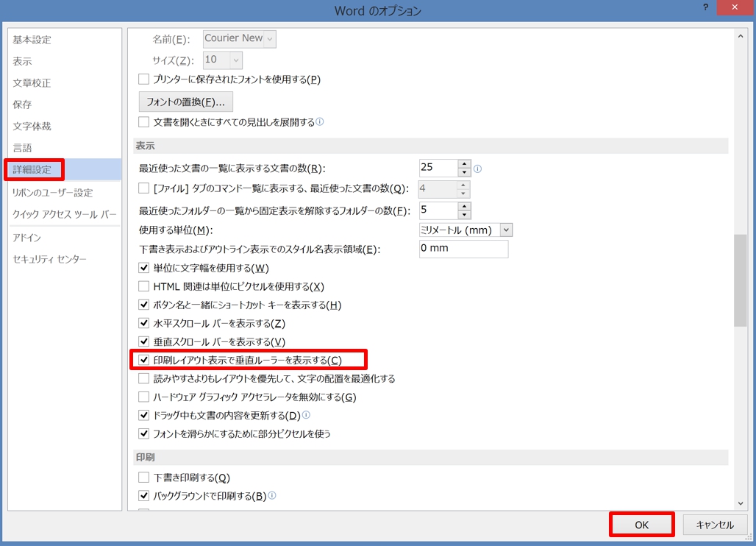Click the unpinned folders count field showing 5
This screenshot has width=756, height=546.
pos(438,210)
